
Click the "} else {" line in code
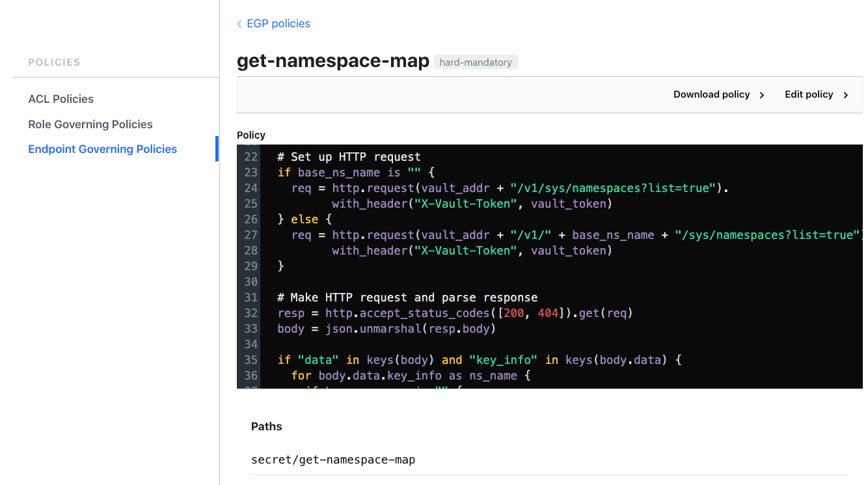[305, 219]
